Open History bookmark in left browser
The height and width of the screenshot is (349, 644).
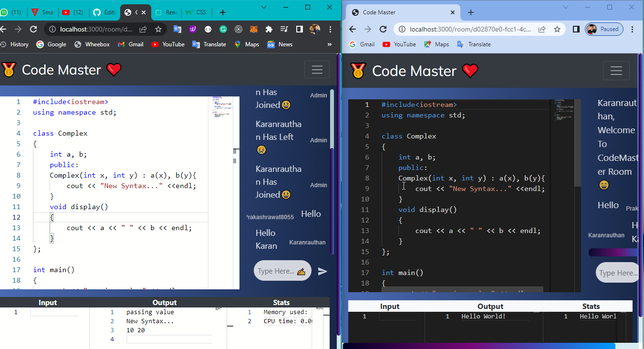15,44
